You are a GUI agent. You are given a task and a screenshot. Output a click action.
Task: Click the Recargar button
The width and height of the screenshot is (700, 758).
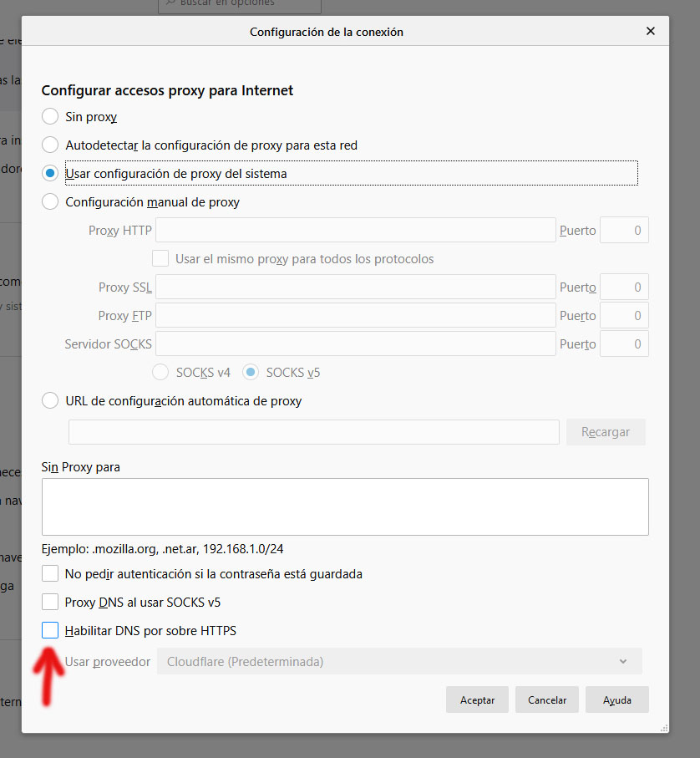[606, 432]
